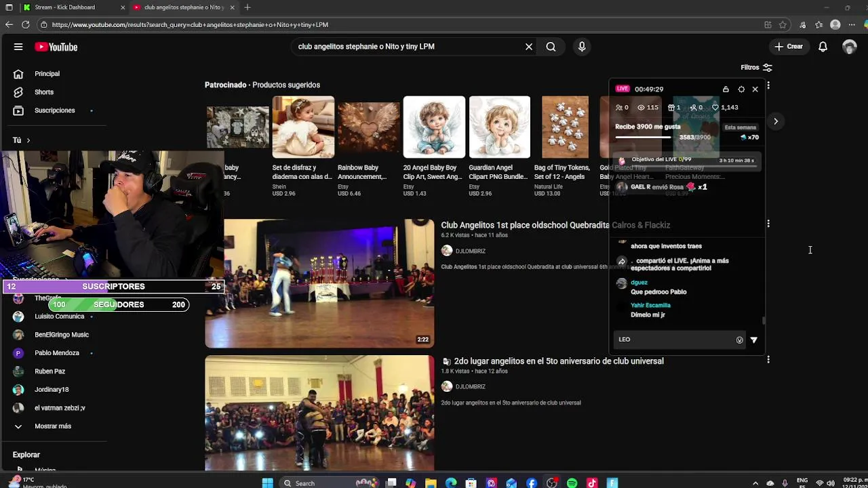
Task: Open the Filtros search filters
Action: 756,68
